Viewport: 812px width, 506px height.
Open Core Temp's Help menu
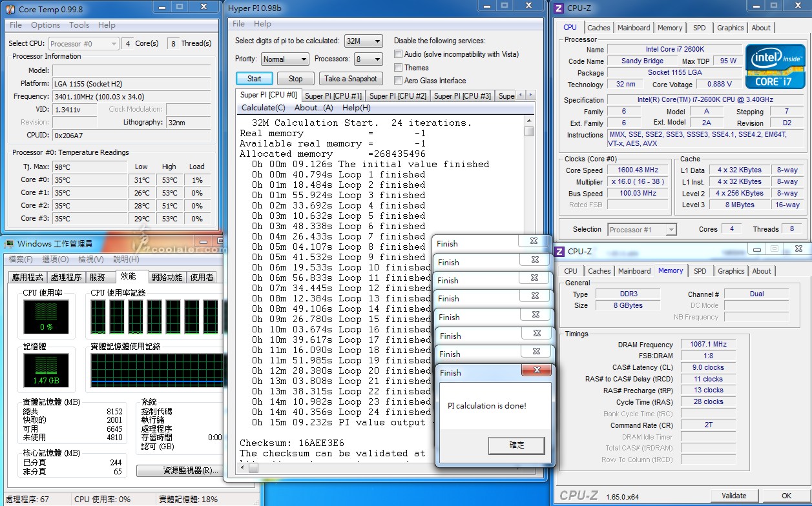pyautogui.click(x=107, y=25)
